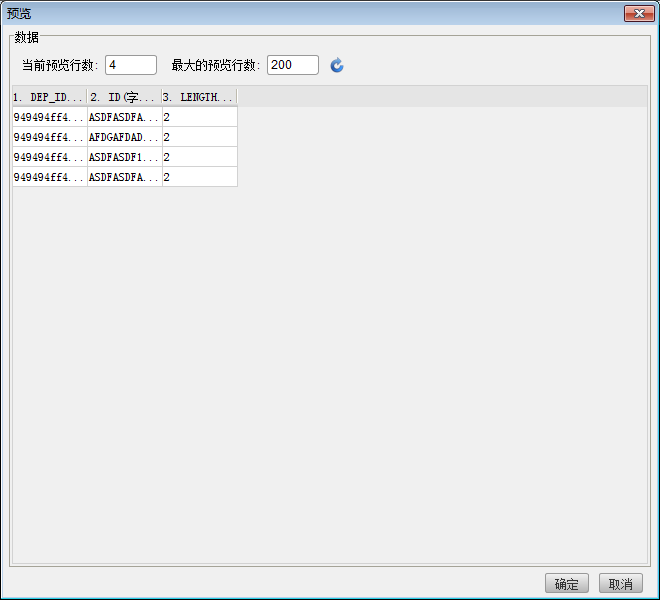
Task: Select the ID (字... column header
Action: [x=124, y=97]
